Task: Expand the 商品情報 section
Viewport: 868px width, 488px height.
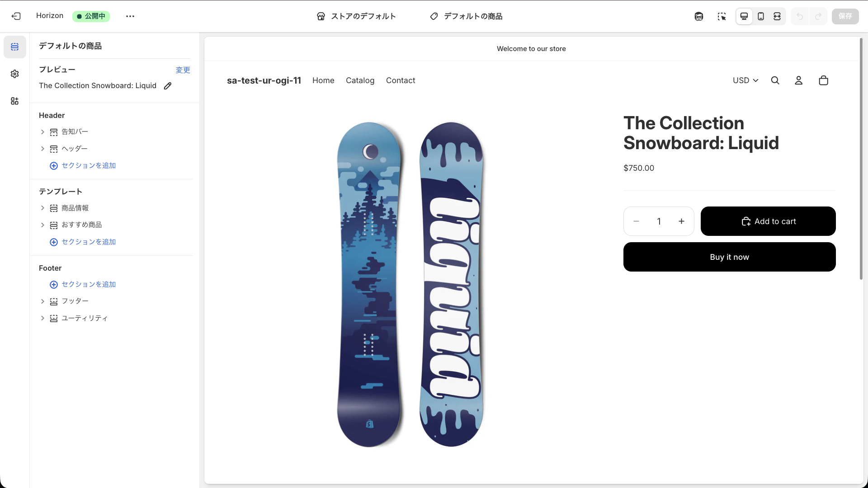Action: point(42,208)
